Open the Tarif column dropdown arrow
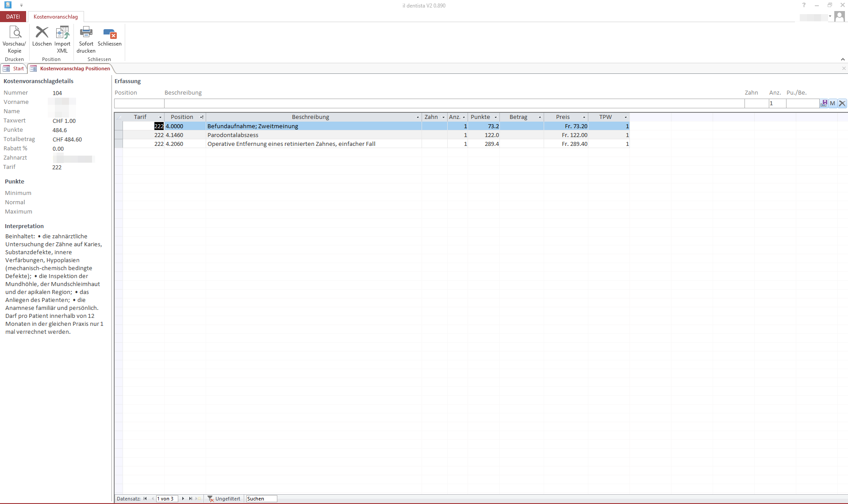 click(x=160, y=117)
